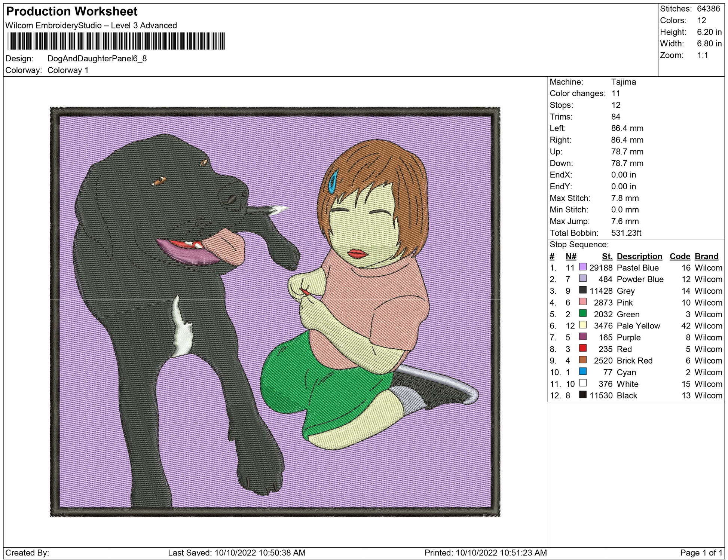Click the Brand column header
This screenshot has height=560, width=728.
706,256
